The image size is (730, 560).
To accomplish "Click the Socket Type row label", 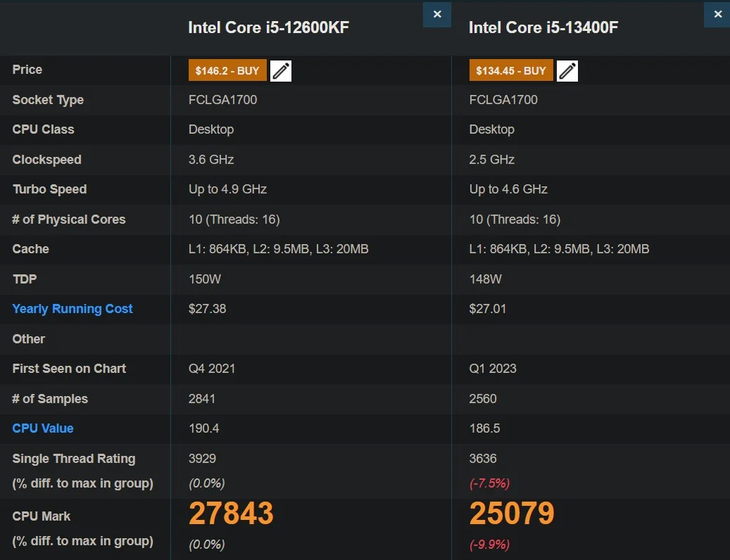I will (x=48, y=100).
